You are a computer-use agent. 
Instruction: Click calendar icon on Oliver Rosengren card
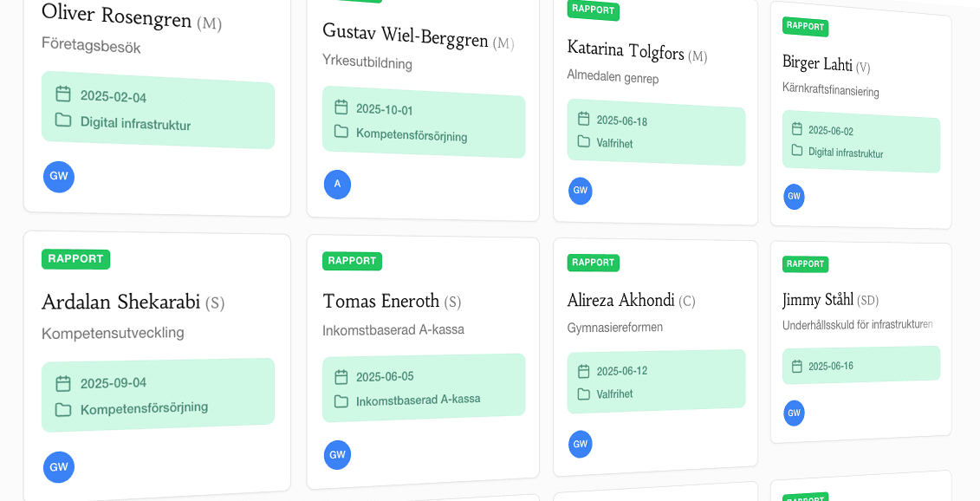62,94
